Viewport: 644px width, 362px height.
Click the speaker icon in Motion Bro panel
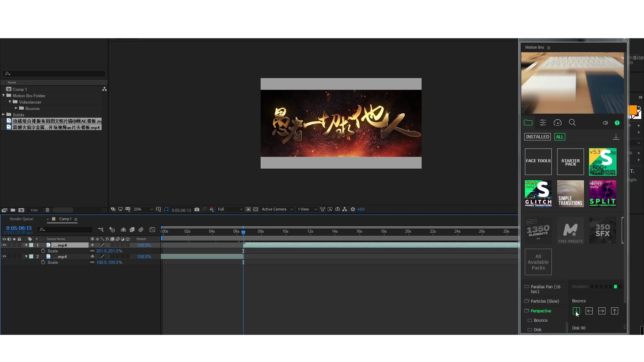tap(605, 123)
